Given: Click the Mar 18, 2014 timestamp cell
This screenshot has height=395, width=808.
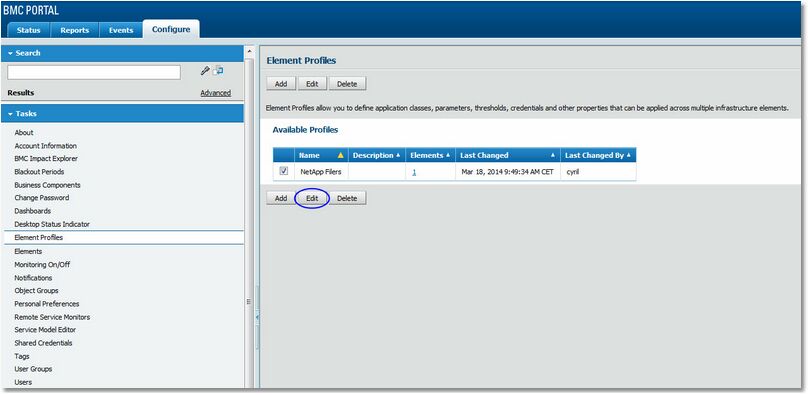Looking at the screenshot, I should (x=508, y=172).
